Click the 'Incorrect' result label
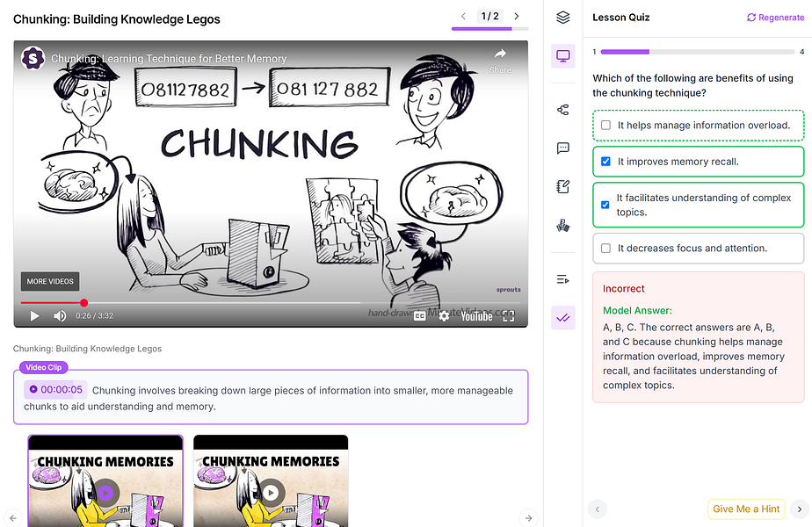The width and height of the screenshot is (812, 527). point(624,289)
